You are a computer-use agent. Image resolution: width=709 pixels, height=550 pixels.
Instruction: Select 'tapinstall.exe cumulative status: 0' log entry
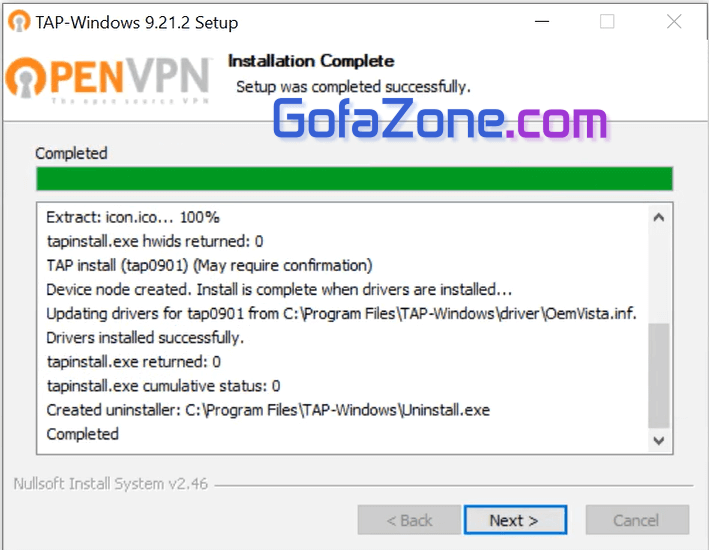coord(163,386)
